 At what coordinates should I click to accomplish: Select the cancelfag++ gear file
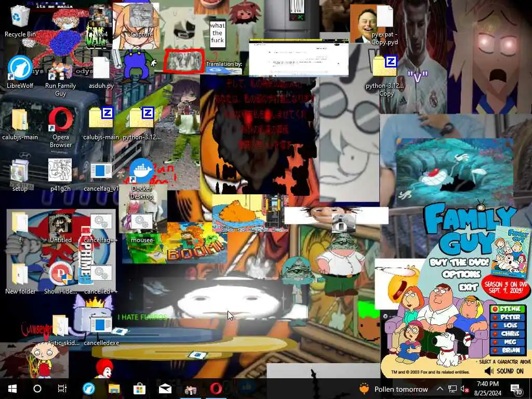tap(101, 222)
